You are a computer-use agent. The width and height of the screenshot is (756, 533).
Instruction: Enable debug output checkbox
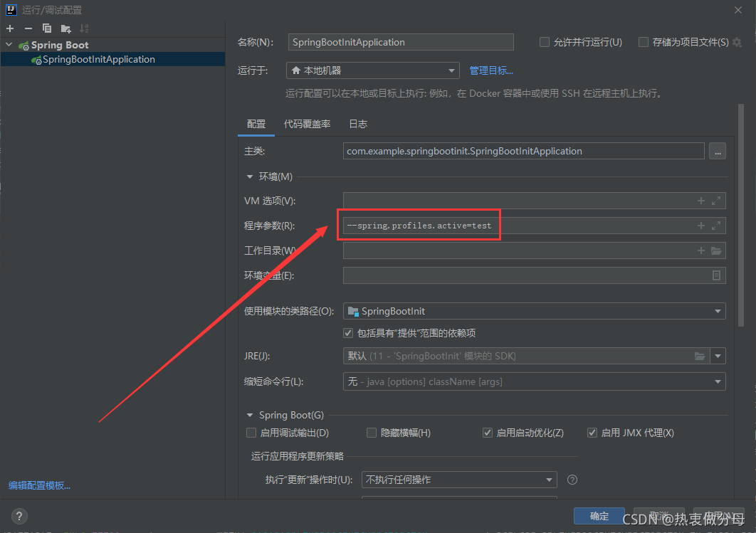(251, 433)
